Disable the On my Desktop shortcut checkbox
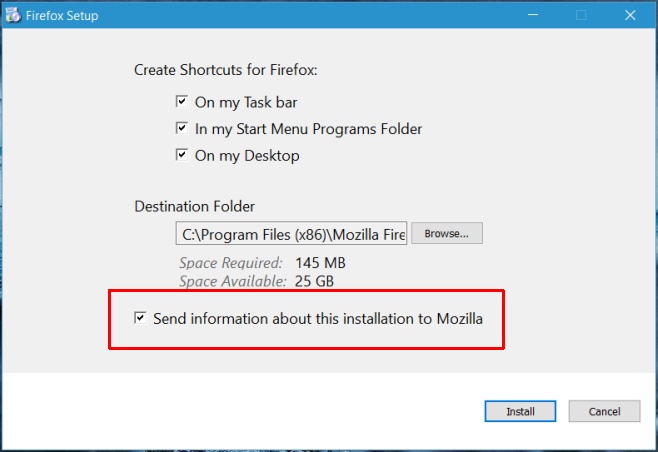The width and height of the screenshot is (658, 452). 182,155
